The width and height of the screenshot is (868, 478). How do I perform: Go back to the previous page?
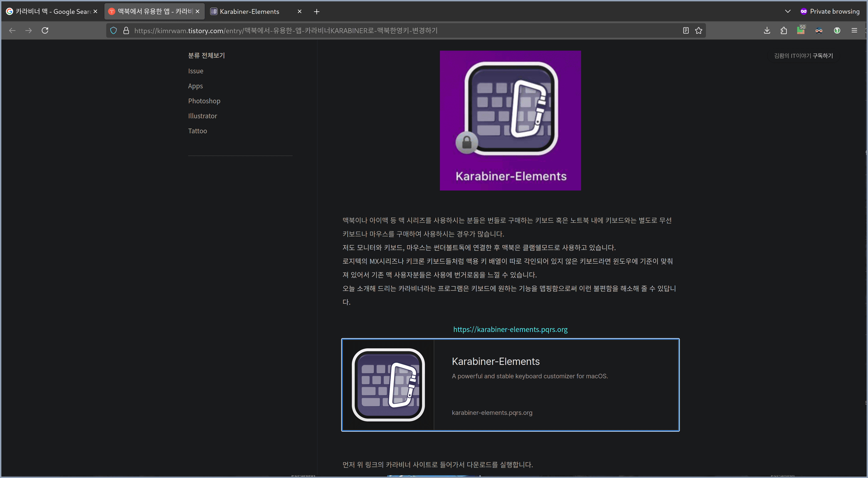coord(12,30)
